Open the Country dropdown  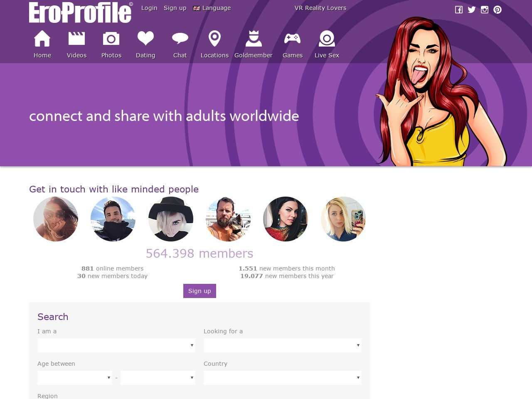283,378
